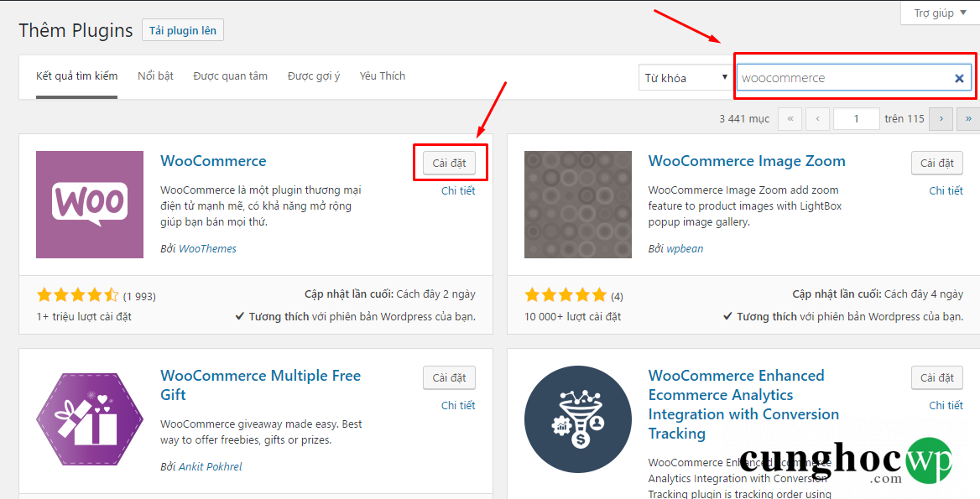Viewport: 980px width, 499px height.
Task: Install the Enhanced Ecommerce Analytics plugin
Action: click(937, 378)
